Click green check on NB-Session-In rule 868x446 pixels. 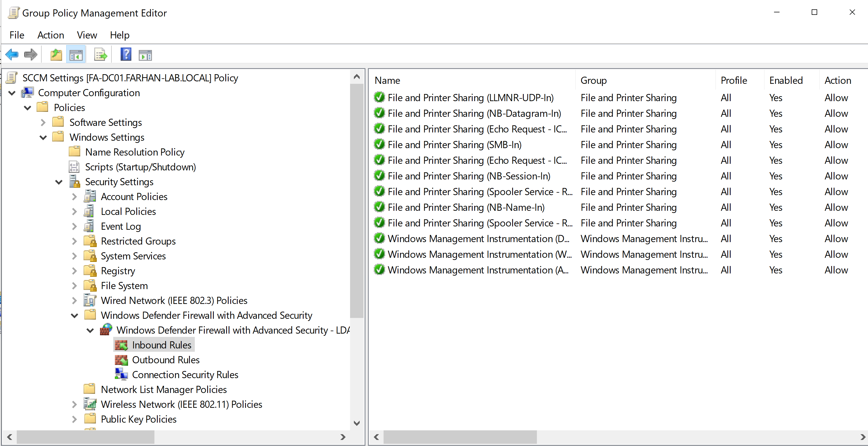click(x=379, y=176)
